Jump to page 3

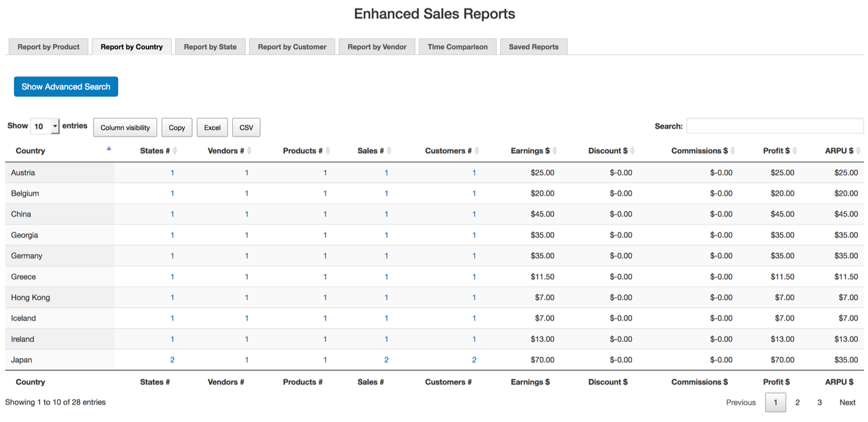[819, 403]
